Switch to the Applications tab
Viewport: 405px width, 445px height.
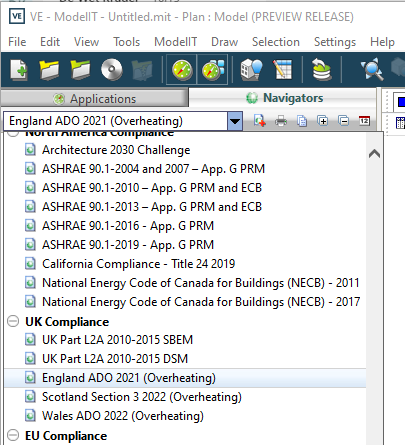point(95,99)
